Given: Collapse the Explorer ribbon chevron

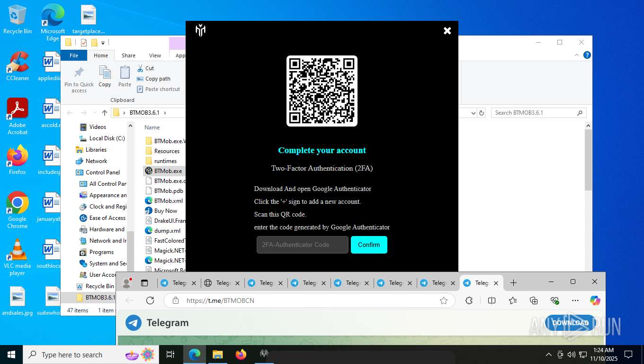Looking at the screenshot, I should coord(577,55).
